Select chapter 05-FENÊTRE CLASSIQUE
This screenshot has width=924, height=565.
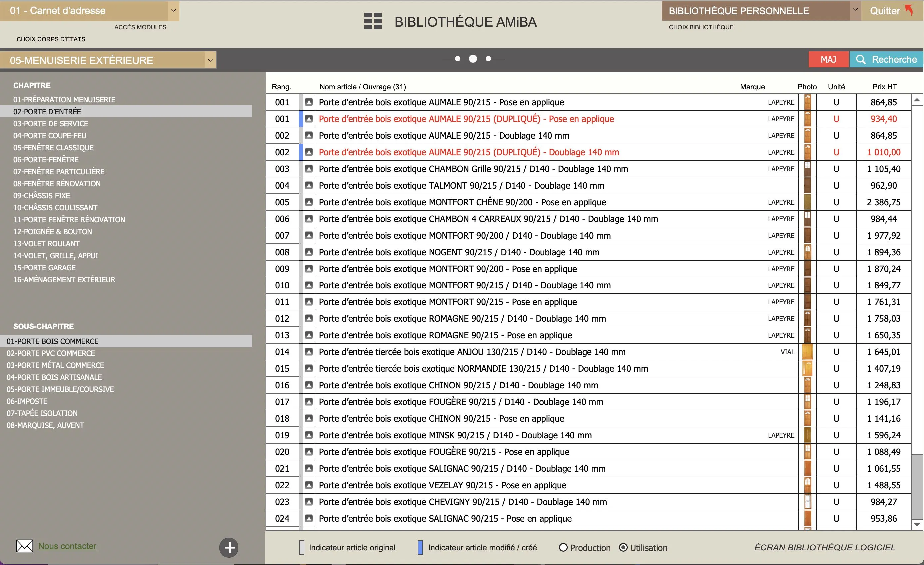pos(53,148)
